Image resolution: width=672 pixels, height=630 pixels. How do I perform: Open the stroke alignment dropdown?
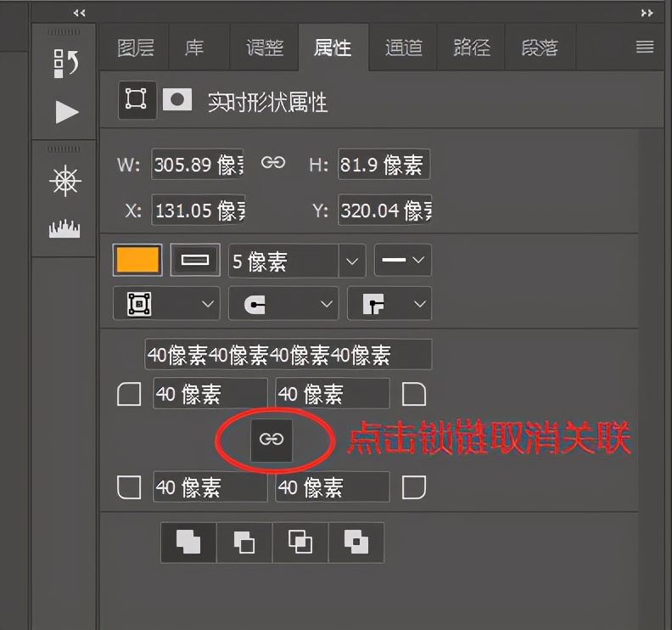coord(166,304)
